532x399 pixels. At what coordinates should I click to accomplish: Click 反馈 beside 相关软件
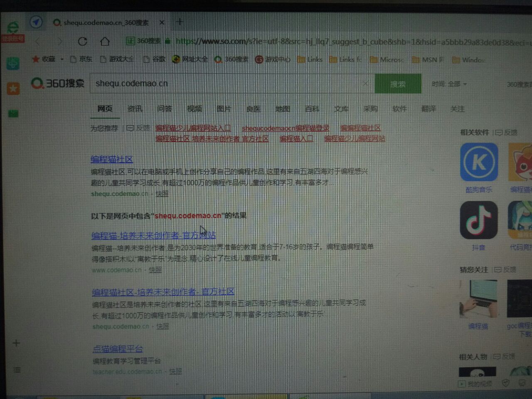[506, 132]
